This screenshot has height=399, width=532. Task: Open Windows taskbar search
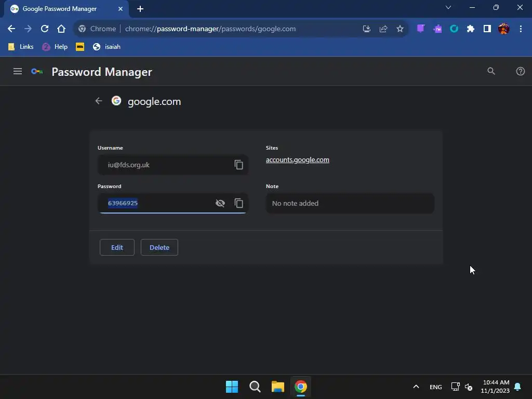click(255, 387)
